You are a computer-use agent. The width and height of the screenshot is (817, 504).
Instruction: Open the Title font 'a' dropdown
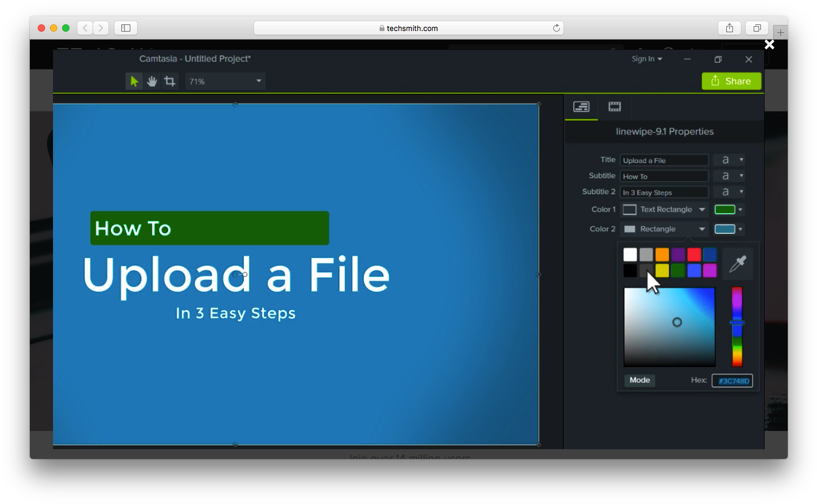tap(729, 160)
